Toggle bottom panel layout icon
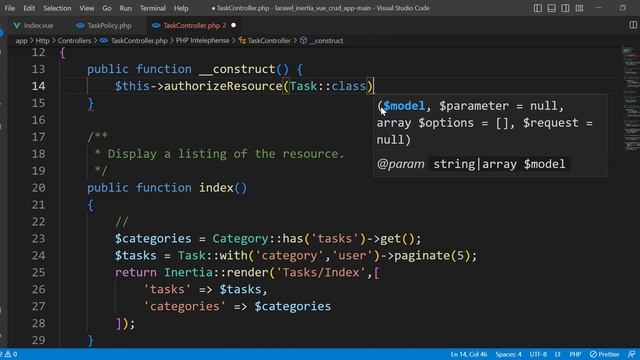This screenshot has width=640, height=360. pyautogui.click(x=551, y=8)
